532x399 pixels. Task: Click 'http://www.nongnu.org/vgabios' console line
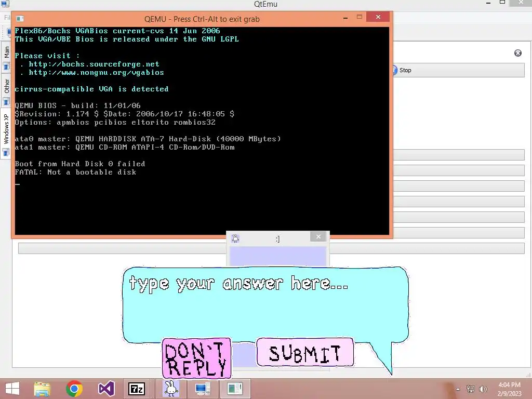pyautogui.click(x=96, y=72)
